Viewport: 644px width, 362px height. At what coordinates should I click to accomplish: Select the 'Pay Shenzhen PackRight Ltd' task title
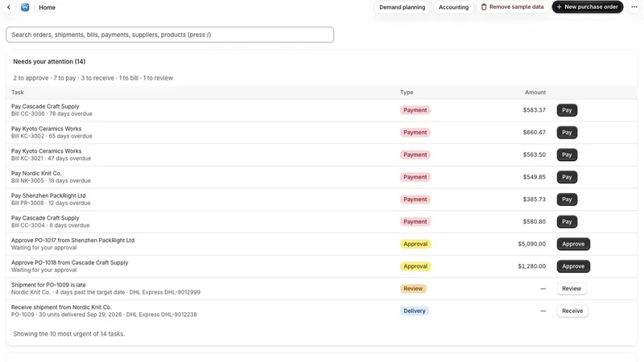48,195
